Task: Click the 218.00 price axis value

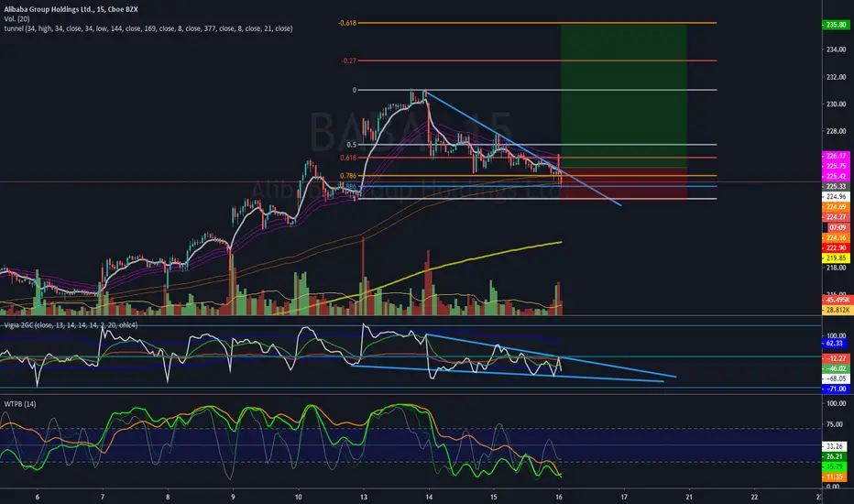Action: click(x=836, y=268)
